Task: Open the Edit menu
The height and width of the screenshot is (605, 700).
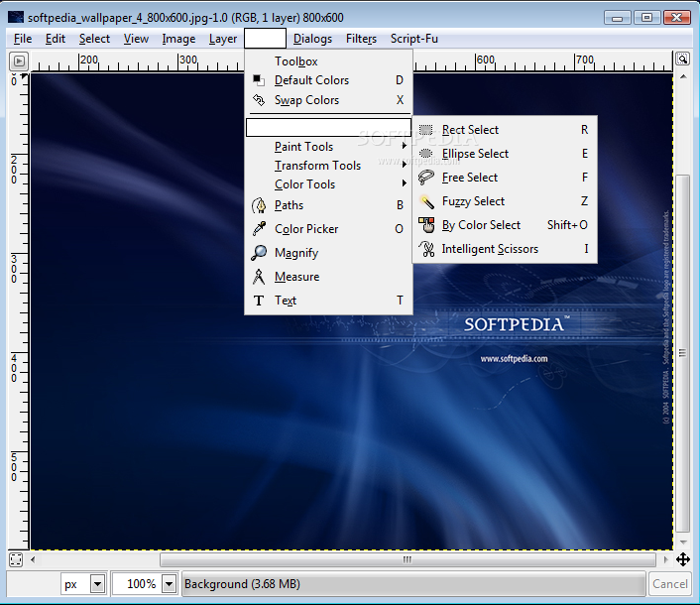Action: point(56,39)
